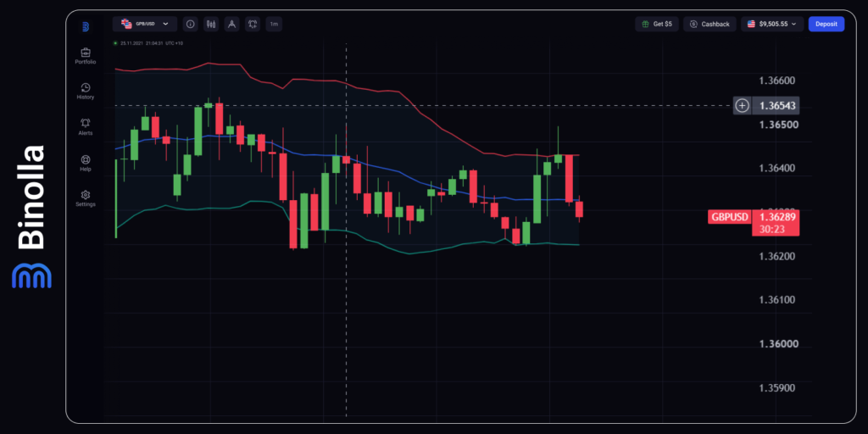Click the add price alert bell icon
This screenshot has height=434, width=868.
pyautogui.click(x=253, y=24)
